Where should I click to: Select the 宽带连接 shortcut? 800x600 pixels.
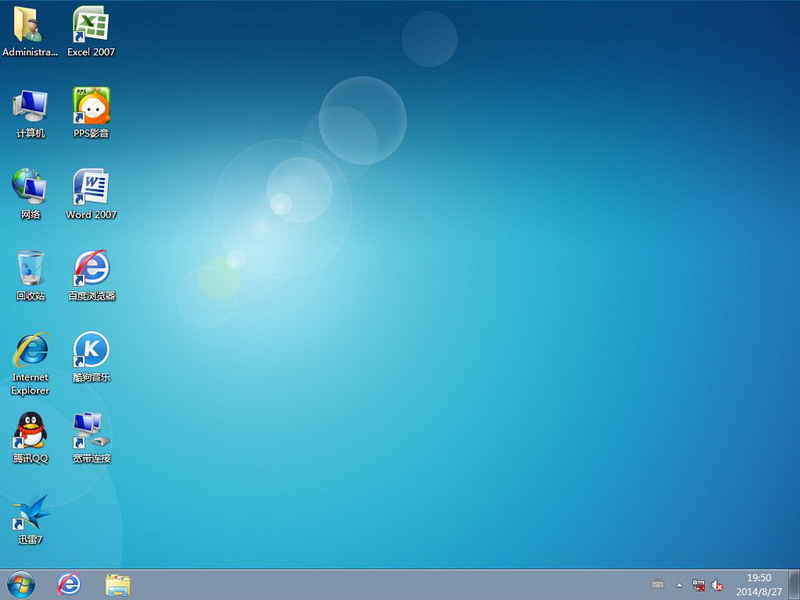coord(91,438)
